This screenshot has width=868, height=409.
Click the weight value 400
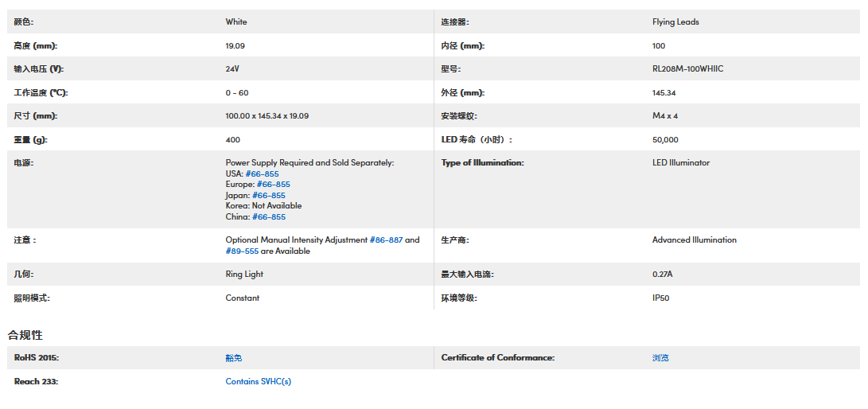[x=233, y=140]
